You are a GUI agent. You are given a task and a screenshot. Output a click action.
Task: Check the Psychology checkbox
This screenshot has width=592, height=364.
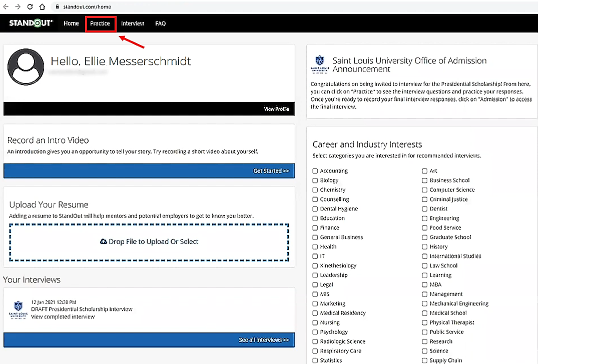coord(315,332)
